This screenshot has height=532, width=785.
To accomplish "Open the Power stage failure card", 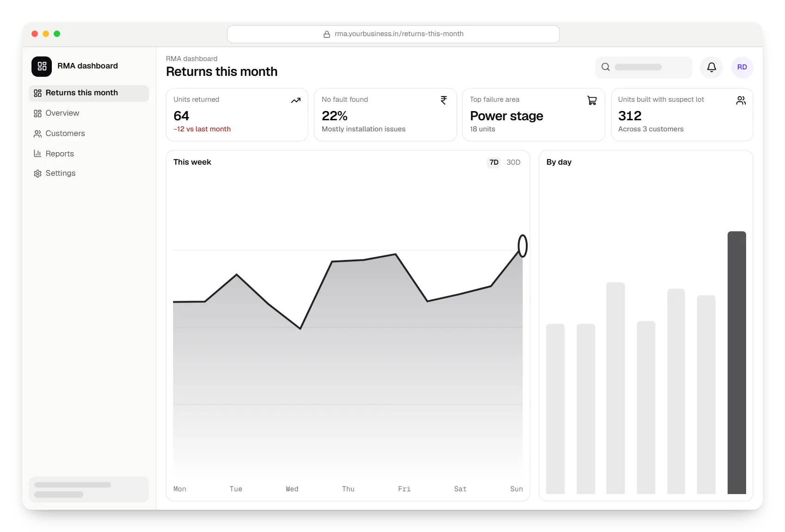I will coord(533,115).
